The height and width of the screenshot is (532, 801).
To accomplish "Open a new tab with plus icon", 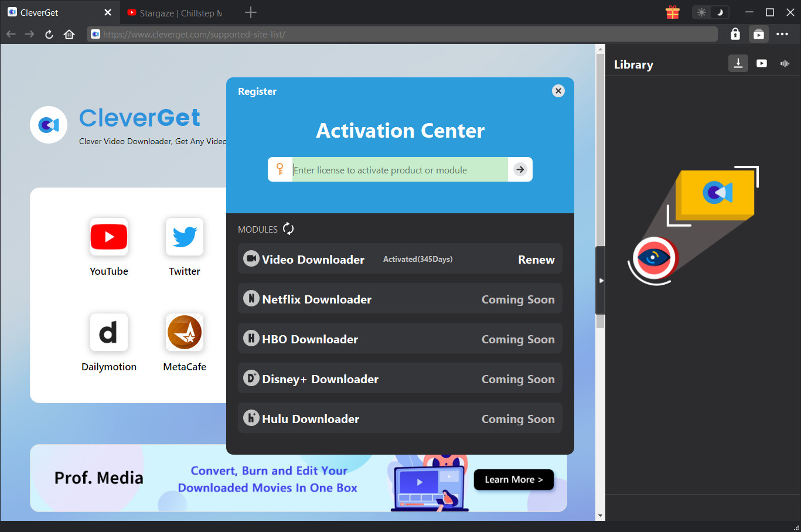I will (x=251, y=12).
